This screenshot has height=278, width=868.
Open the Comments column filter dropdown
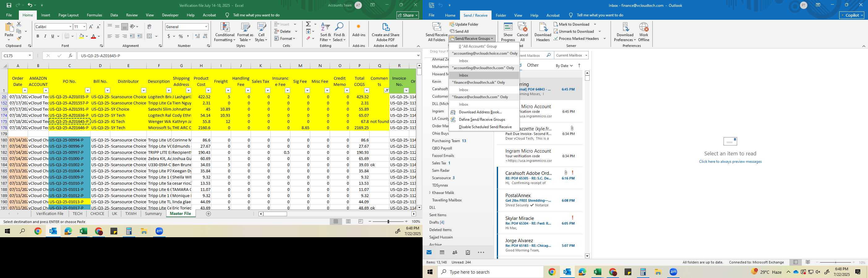tap(386, 90)
